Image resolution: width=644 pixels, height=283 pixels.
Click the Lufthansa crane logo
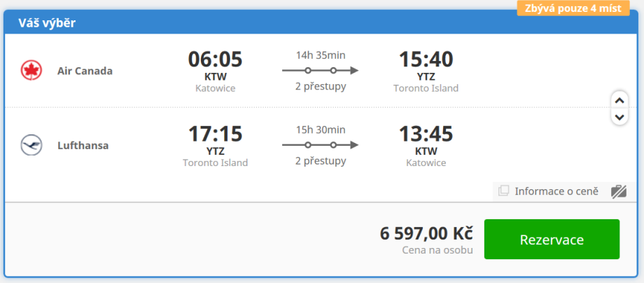pos(31,146)
